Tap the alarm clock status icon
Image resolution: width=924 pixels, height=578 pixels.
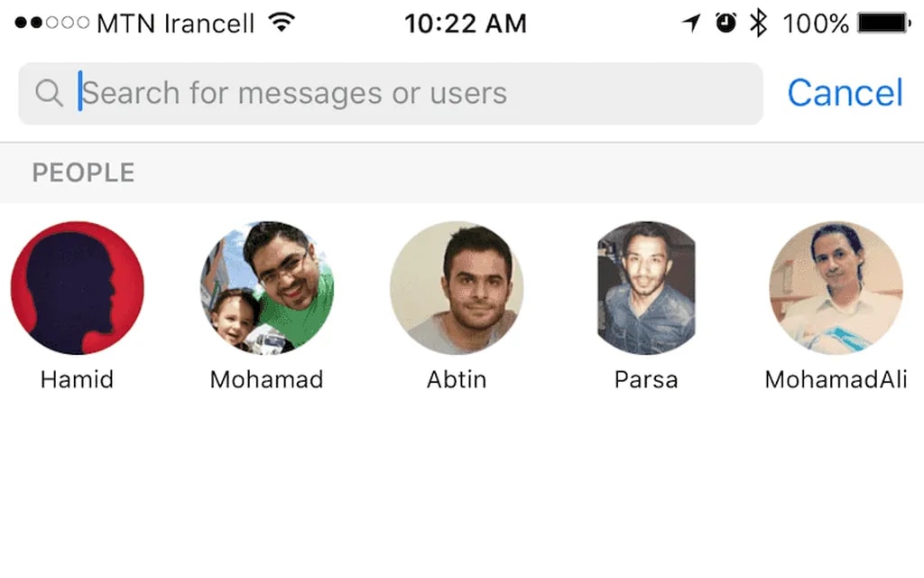726,23
